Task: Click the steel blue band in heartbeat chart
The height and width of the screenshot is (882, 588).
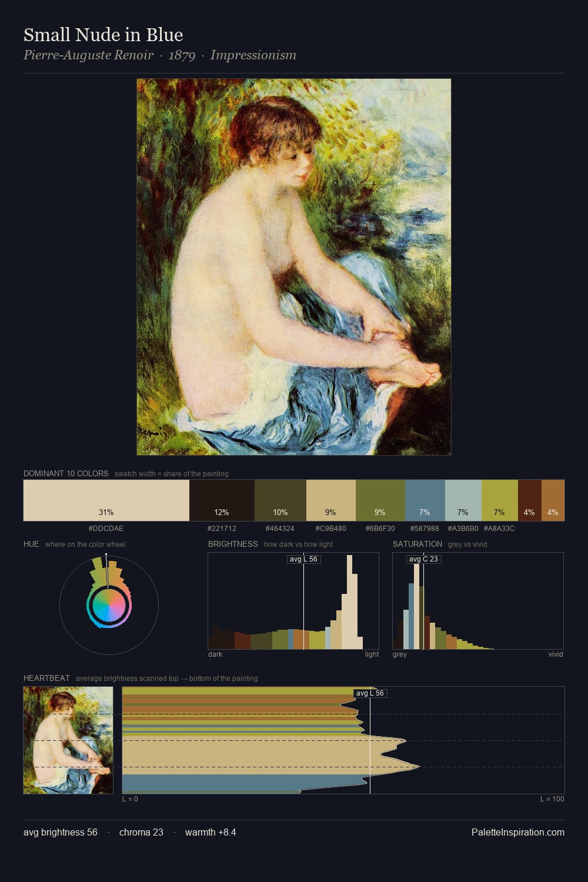Action: click(x=244, y=783)
